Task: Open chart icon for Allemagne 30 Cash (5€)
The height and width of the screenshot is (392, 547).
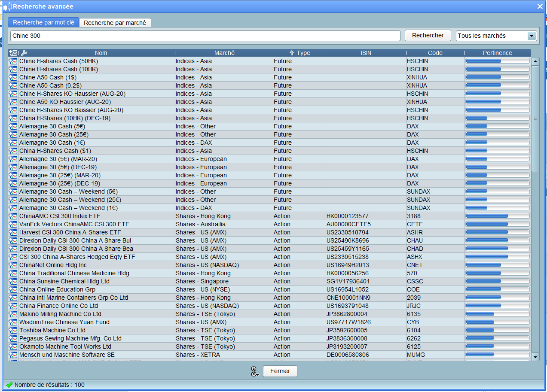Action: pos(13,126)
